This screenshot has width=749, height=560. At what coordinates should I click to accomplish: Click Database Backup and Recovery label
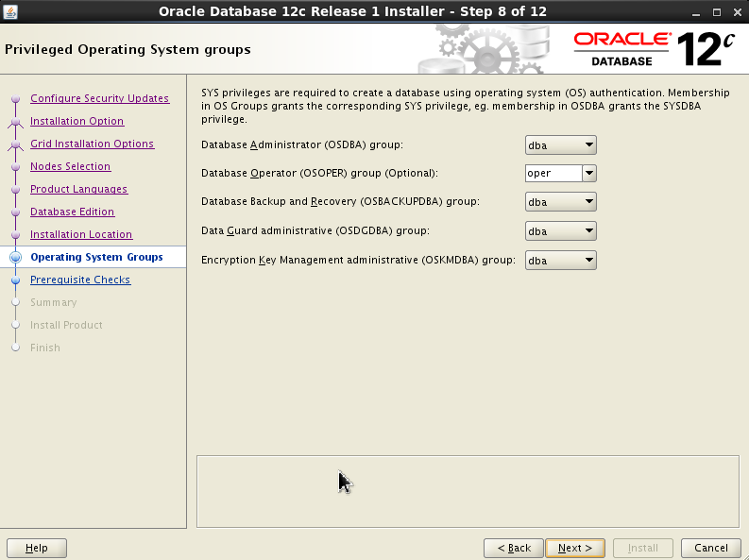pyautogui.click(x=340, y=201)
